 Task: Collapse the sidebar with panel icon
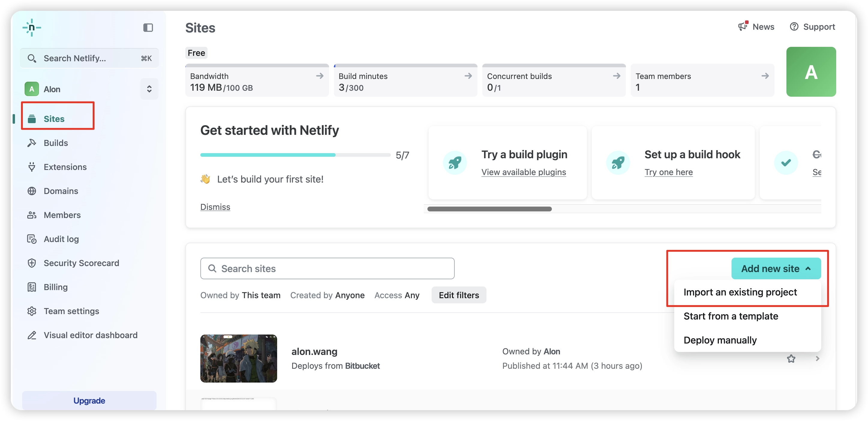[x=148, y=28]
